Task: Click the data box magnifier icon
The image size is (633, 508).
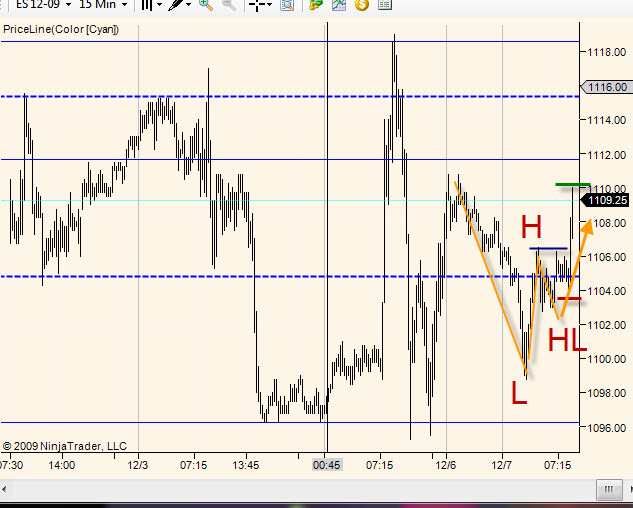Action: point(287,4)
